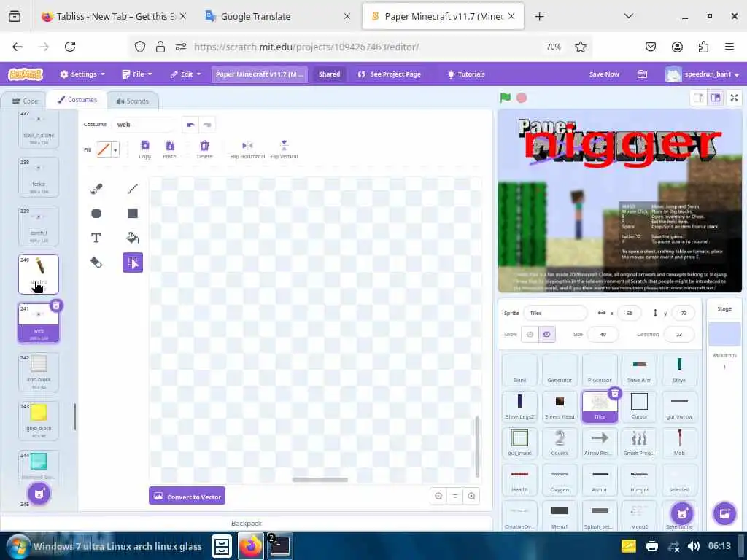Switch to the Costumes tab
The image size is (747, 560).
[x=77, y=100]
